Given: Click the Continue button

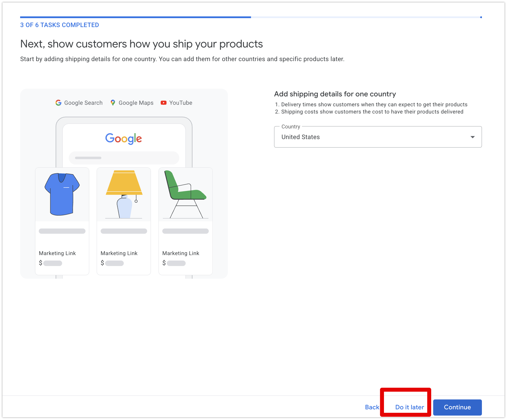Looking at the screenshot, I should (457, 407).
